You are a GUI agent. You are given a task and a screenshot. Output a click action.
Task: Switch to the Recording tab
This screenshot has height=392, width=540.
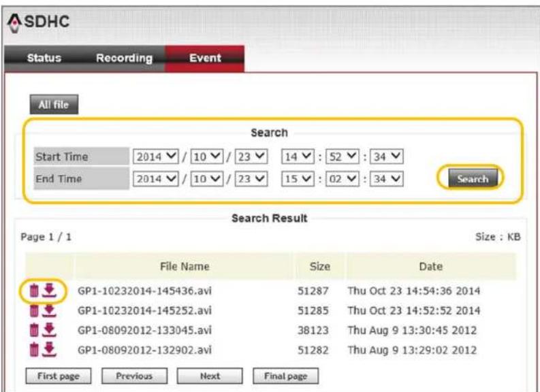(124, 58)
